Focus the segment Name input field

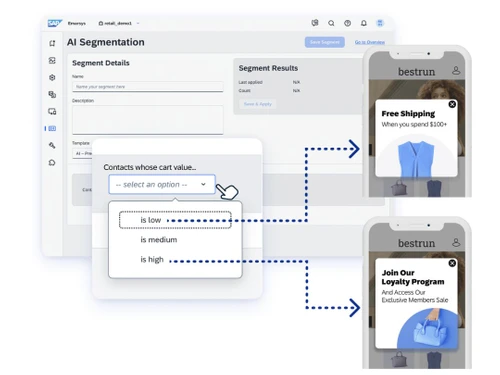pyautogui.click(x=148, y=87)
